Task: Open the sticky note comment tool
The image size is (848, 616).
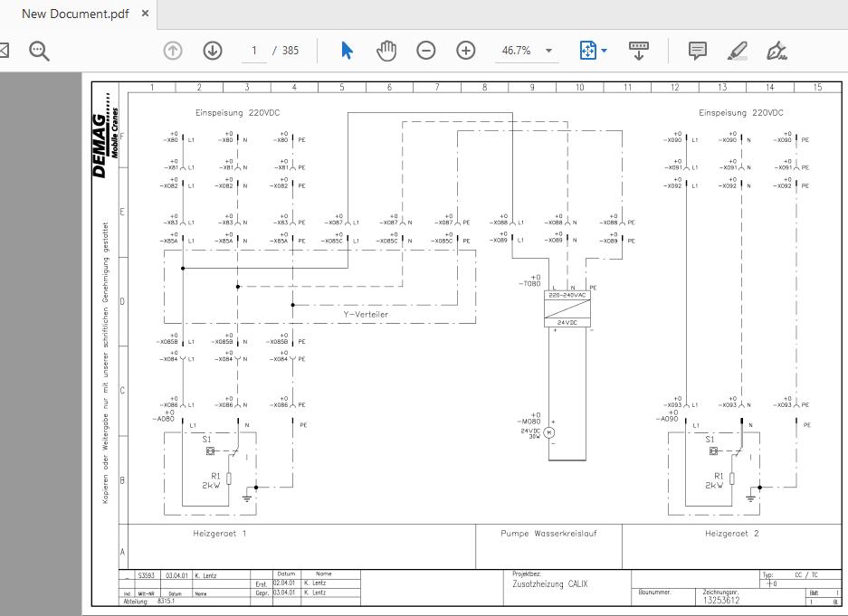Action: click(697, 51)
